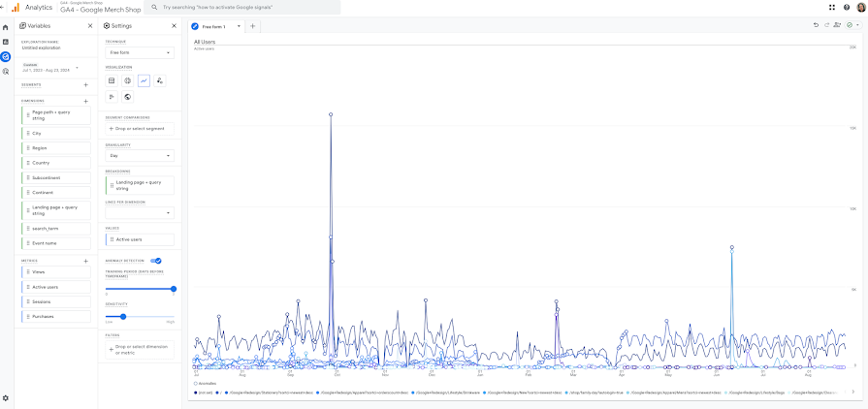Select the Page path + query string dimension
Screen dimensions: 868x409
[x=56, y=115]
